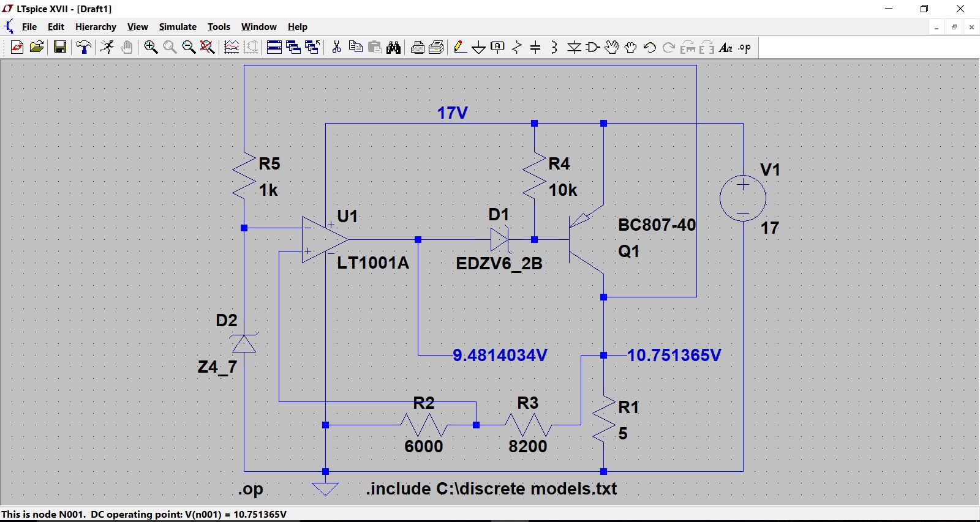
Task: Select the U1 op-amp symbol
Action: point(325,240)
